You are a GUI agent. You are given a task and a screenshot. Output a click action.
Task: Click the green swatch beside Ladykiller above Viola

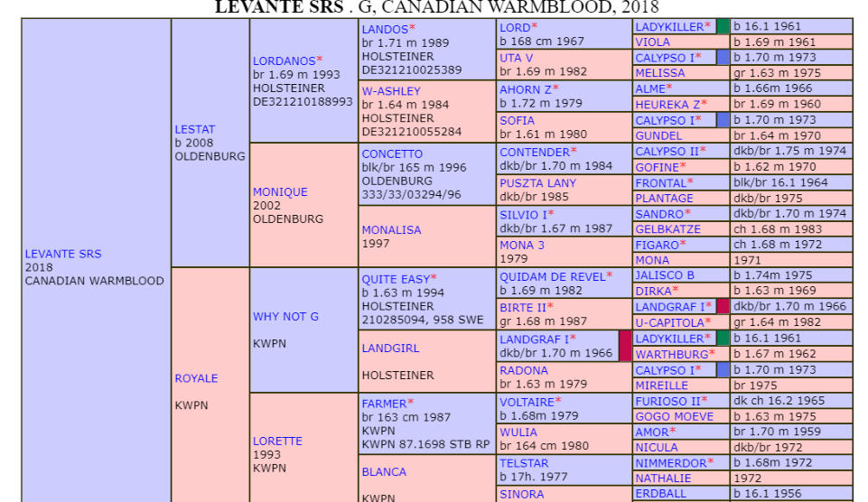coord(723,27)
